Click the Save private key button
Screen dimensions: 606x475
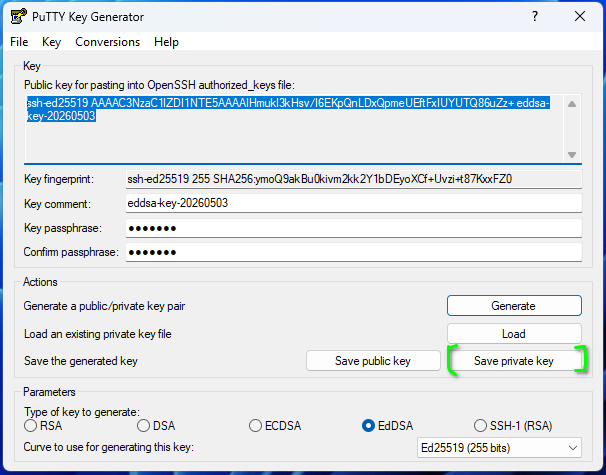pyautogui.click(x=514, y=361)
